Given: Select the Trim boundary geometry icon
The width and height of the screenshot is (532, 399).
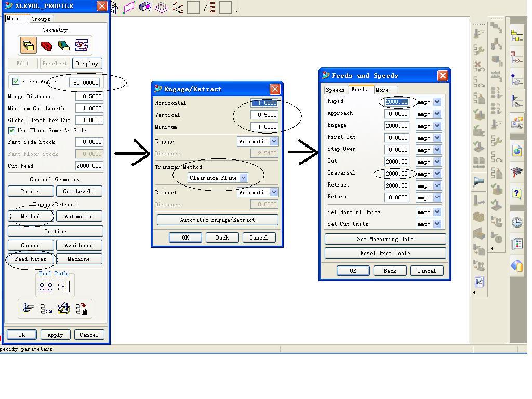Looking at the screenshot, I should coord(82,46).
